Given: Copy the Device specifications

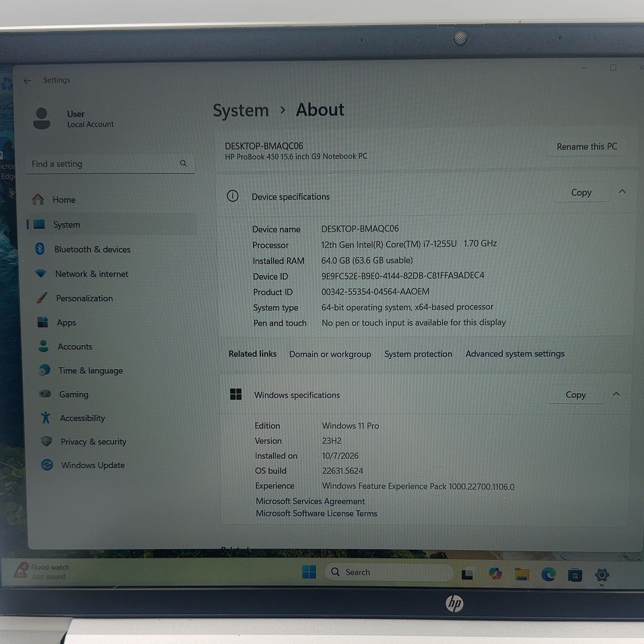Looking at the screenshot, I should (x=581, y=192).
